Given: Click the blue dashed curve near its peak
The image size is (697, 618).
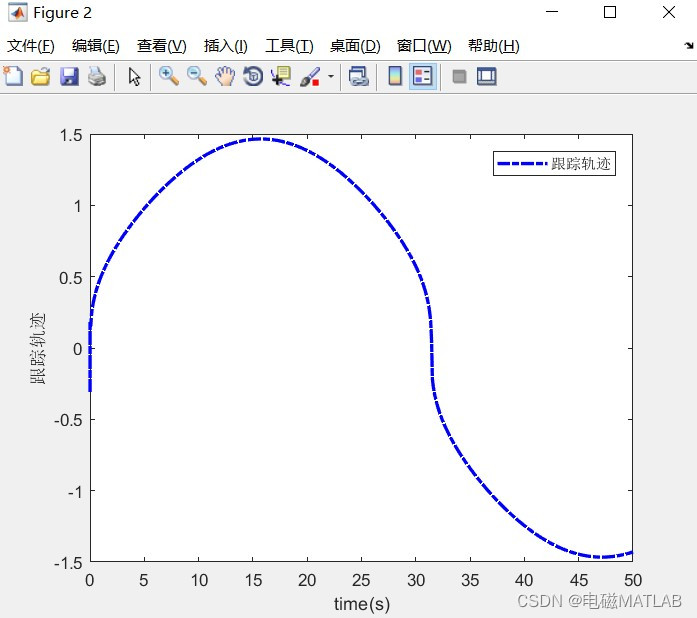Looking at the screenshot, I should pos(263,139).
